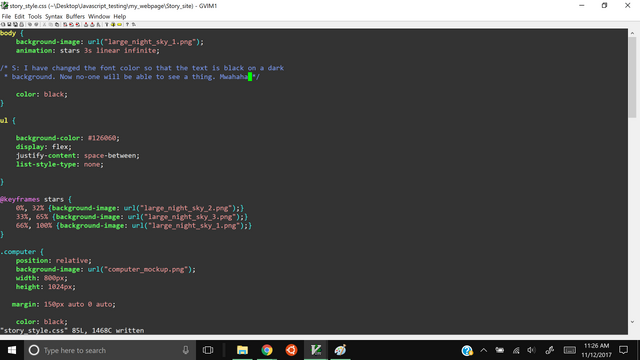Click the Open file toolbar icon
Image resolution: width=640 pixels, height=360 pixels.
pos(3,24)
